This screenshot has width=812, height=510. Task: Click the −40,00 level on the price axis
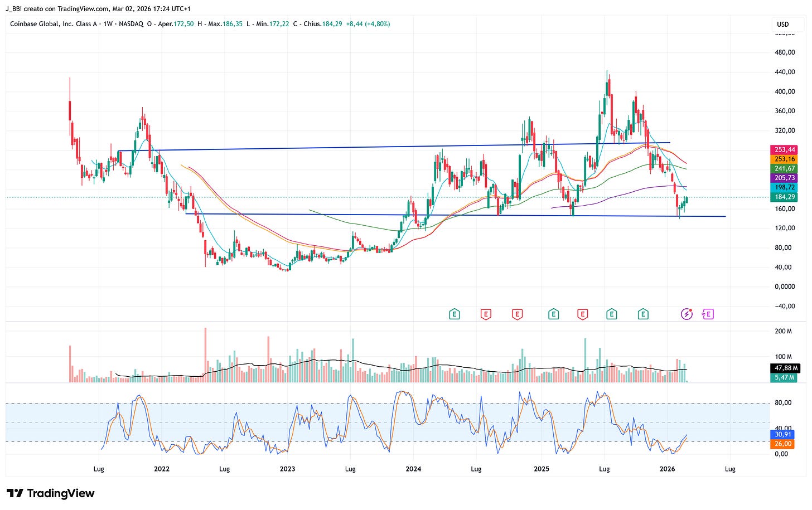[x=784, y=306]
